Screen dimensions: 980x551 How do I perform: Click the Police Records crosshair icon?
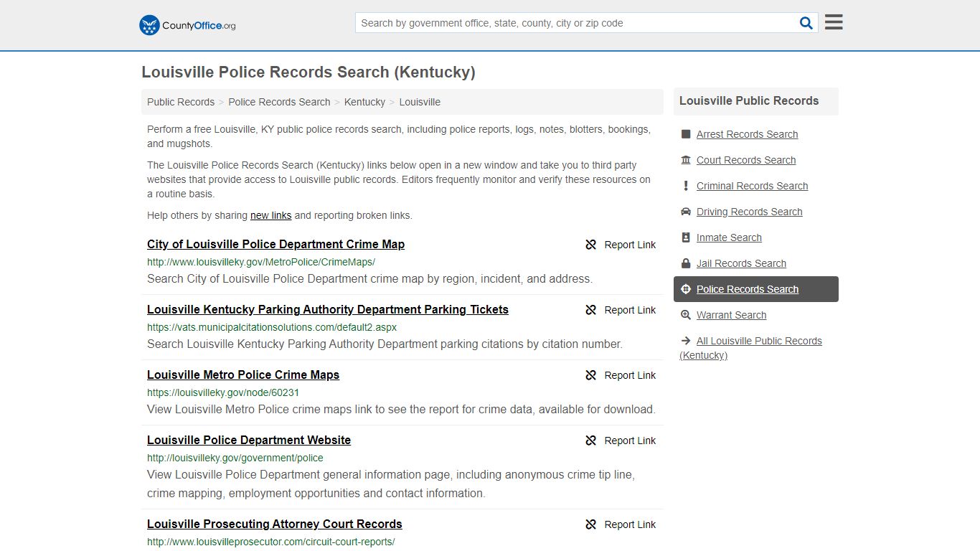(686, 289)
